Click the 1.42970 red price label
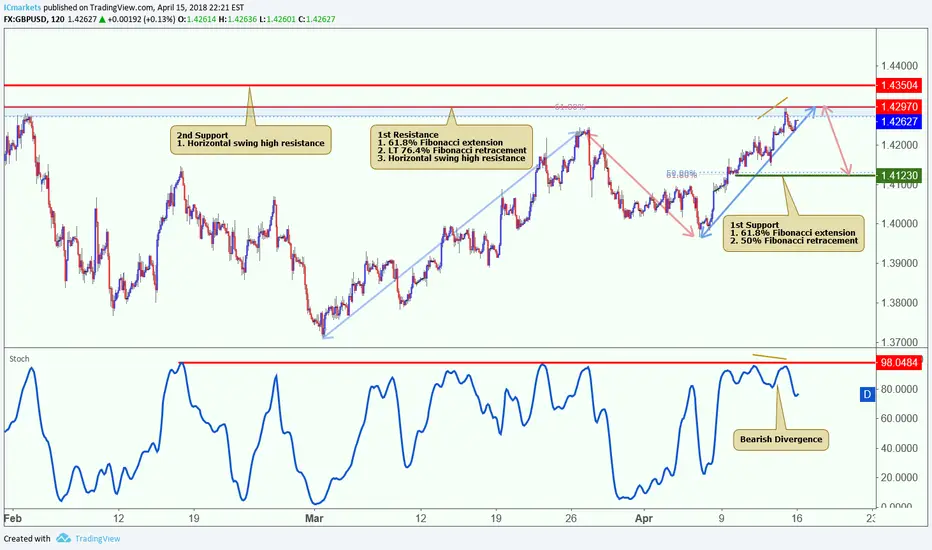The image size is (932, 550). click(x=899, y=107)
